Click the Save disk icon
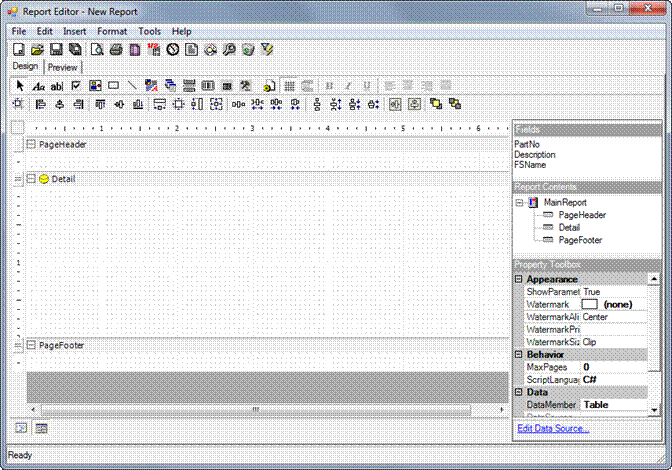672x470 pixels. 56,49
